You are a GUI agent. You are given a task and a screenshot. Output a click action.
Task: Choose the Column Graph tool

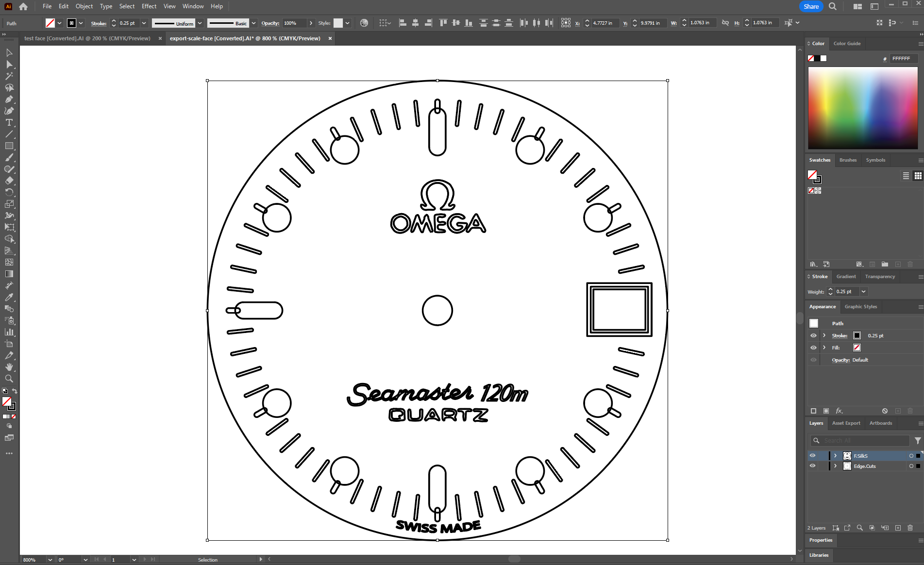point(9,332)
